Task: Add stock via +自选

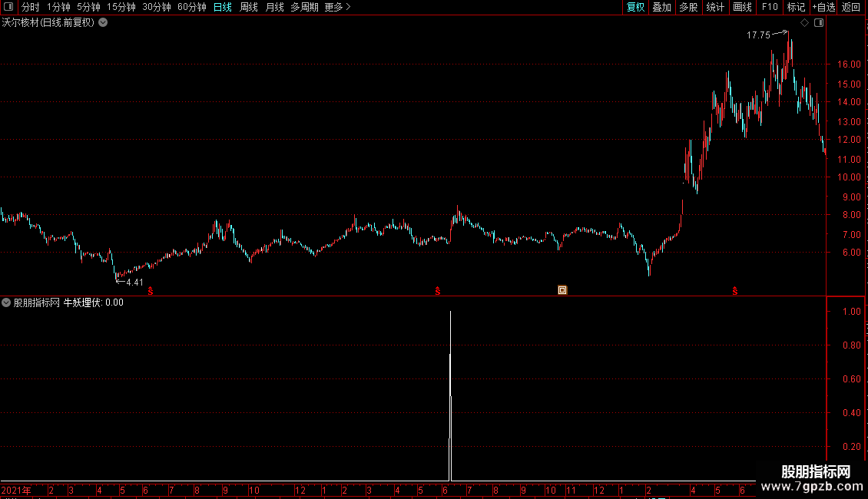Action: pos(823,7)
